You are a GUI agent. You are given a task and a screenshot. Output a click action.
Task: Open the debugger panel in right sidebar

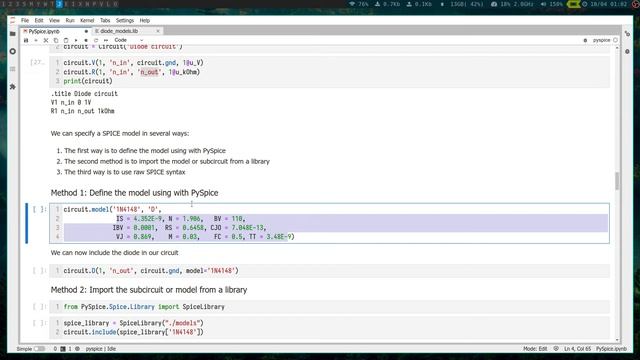pos(627,51)
